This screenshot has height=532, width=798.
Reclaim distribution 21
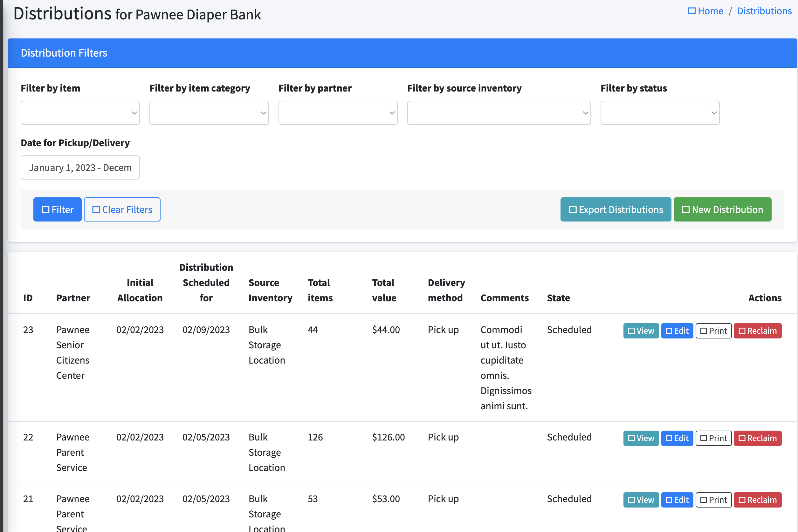757,500
